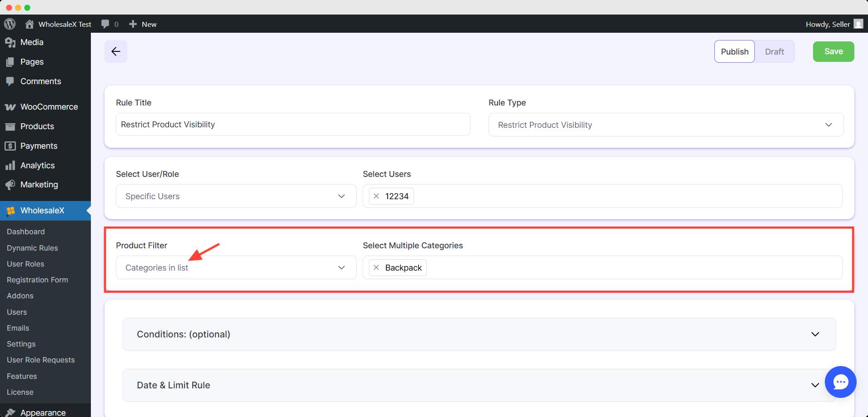The height and width of the screenshot is (417, 868).
Task: Open Registration Form submenu item
Action: click(37, 280)
